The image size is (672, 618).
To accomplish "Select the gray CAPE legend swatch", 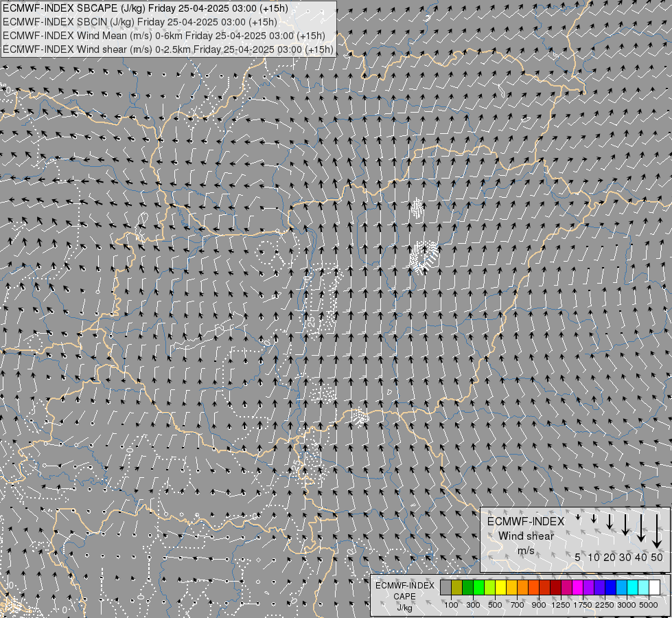I will click(445, 587).
